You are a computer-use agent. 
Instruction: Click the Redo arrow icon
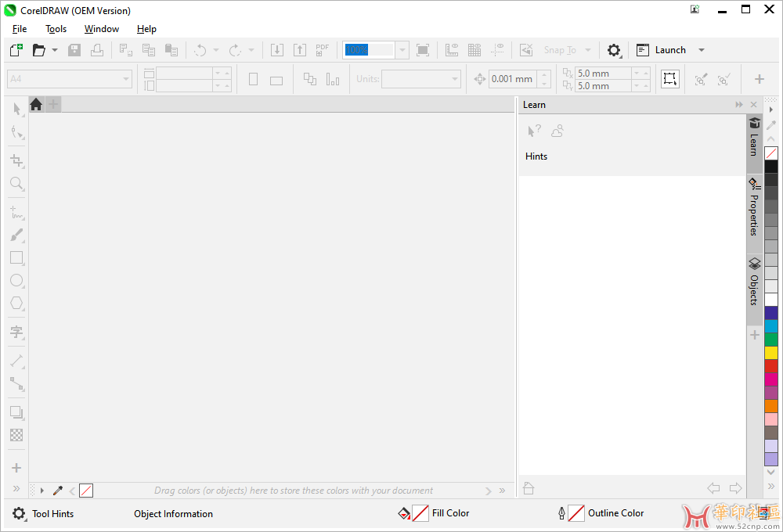point(235,50)
